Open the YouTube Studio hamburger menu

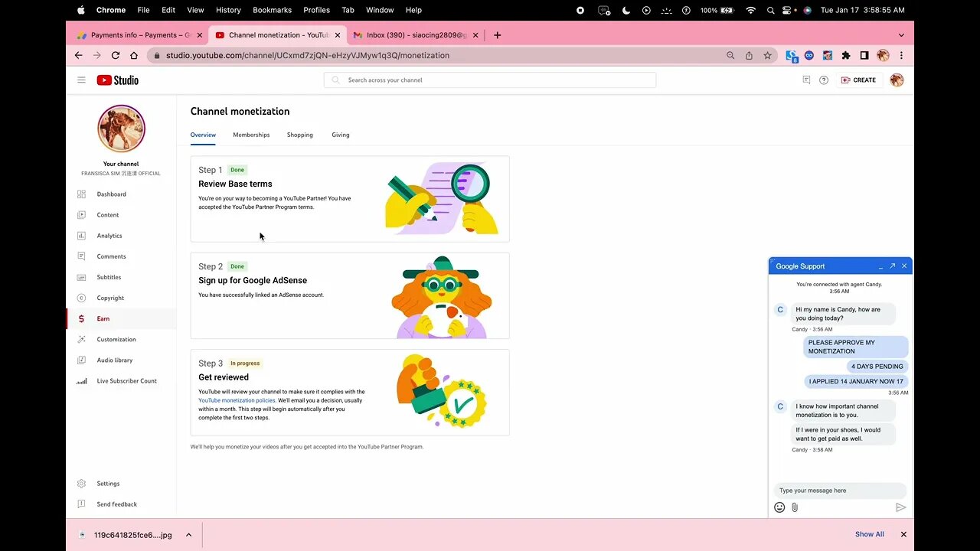(81, 80)
